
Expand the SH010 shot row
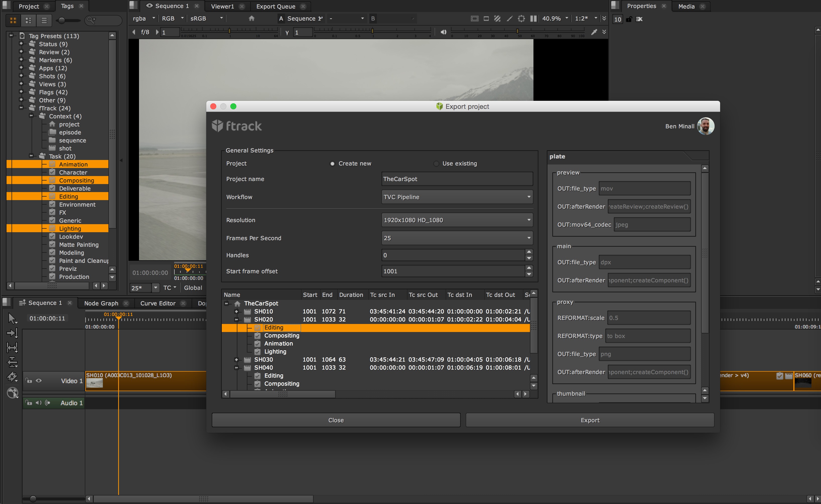tap(236, 311)
